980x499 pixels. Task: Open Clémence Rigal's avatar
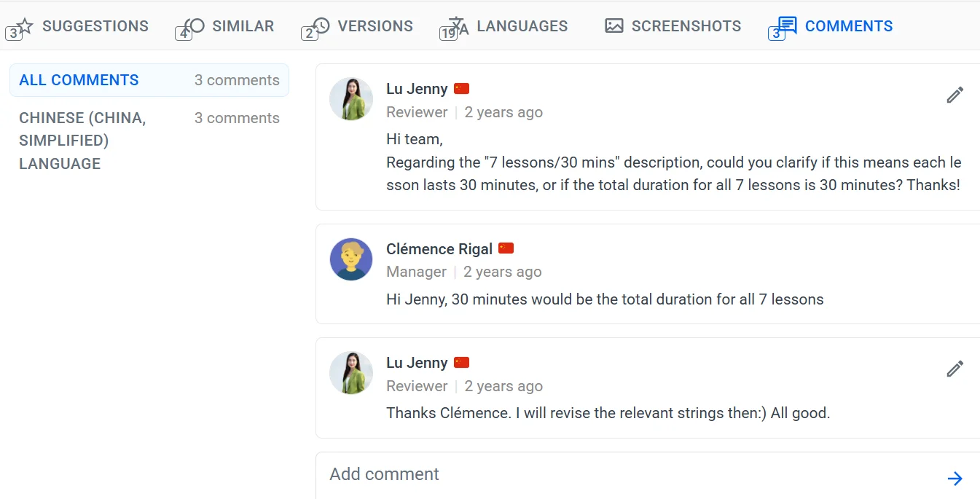coord(351,259)
